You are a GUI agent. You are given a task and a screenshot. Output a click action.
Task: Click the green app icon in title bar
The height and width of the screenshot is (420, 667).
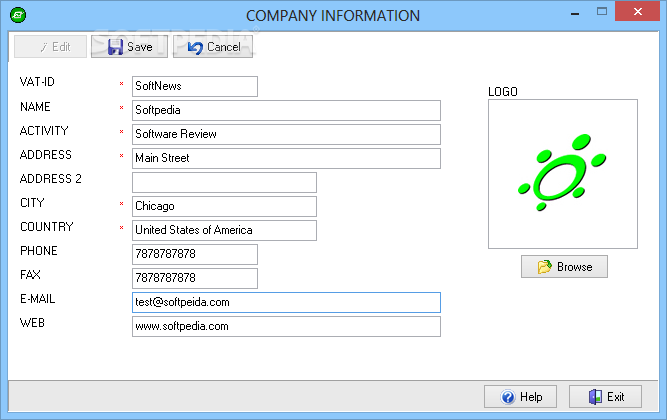(18, 15)
